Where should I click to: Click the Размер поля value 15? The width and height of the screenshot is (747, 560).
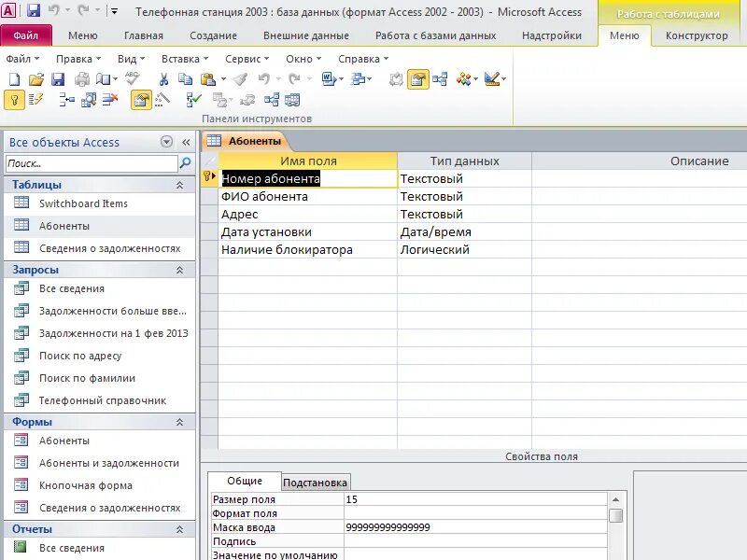(x=475, y=499)
